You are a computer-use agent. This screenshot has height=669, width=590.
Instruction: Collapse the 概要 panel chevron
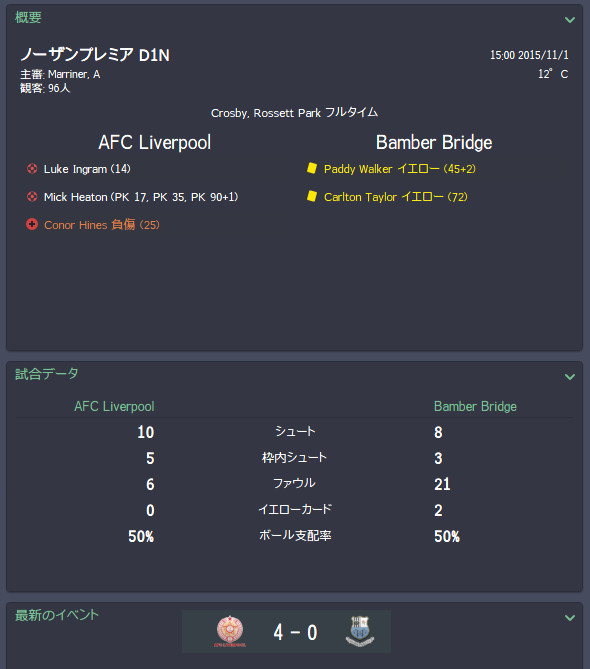click(570, 20)
